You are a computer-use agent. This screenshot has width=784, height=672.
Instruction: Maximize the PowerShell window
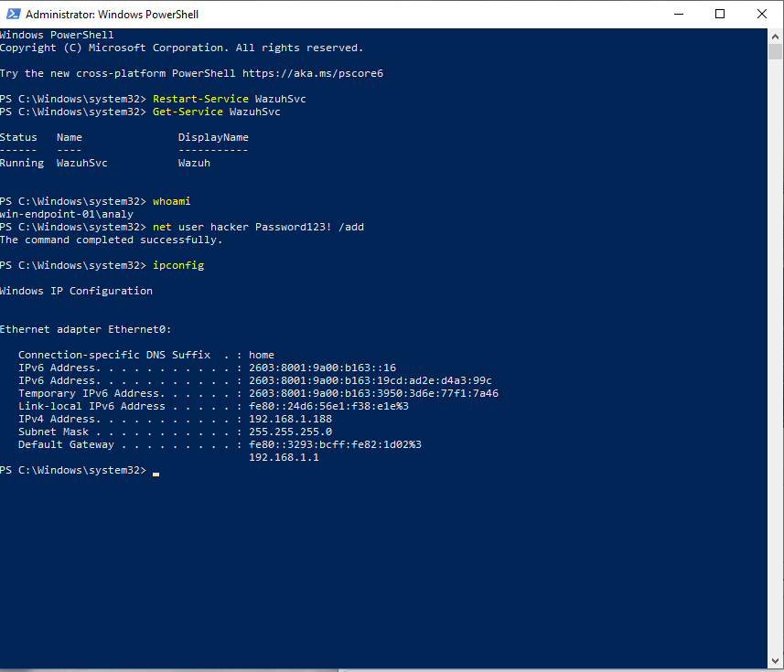pos(719,14)
